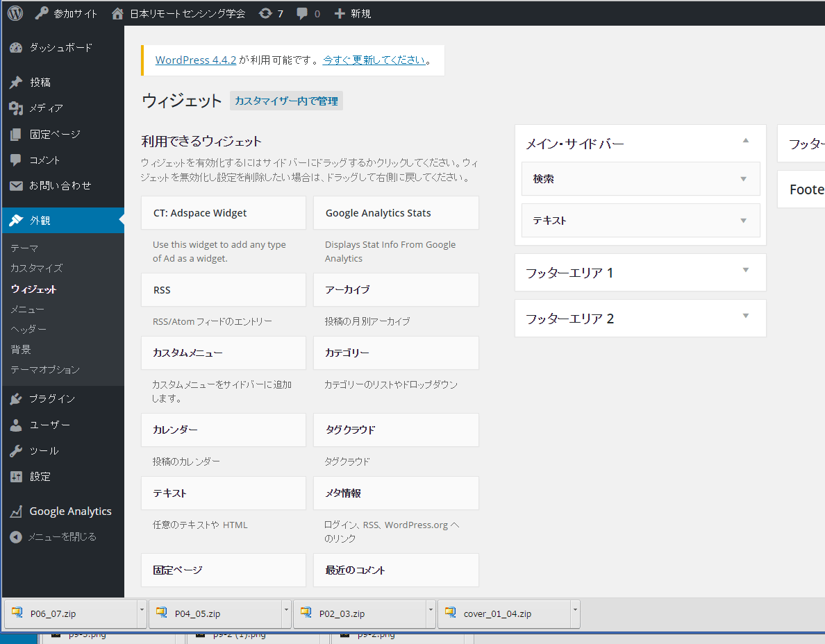The width and height of the screenshot is (825, 644).
Task: Open ヘッダー submenu item
Action: coord(28,329)
